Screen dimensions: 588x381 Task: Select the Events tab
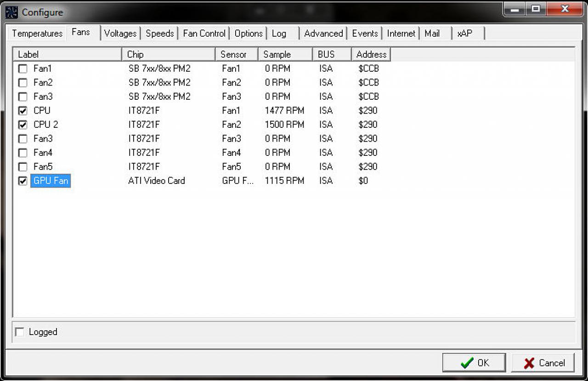(365, 33)
